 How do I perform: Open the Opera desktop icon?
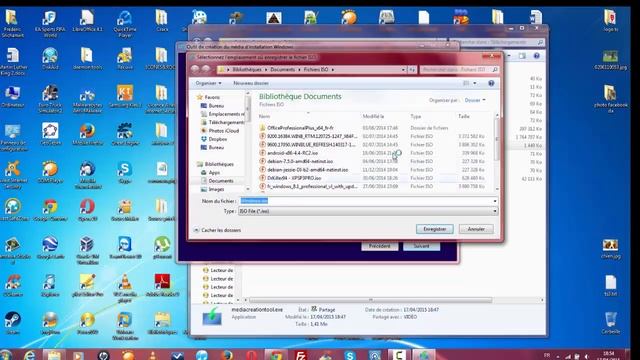pos(87,210)
